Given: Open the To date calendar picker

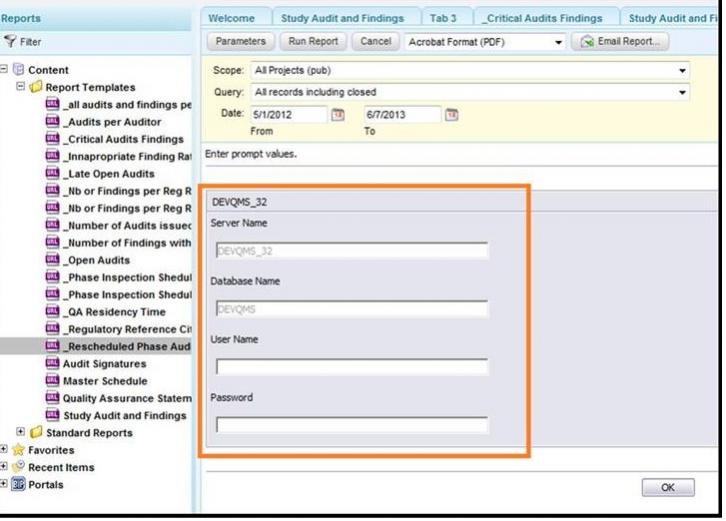Looking at the screenshot, I should tap(451, 114).
